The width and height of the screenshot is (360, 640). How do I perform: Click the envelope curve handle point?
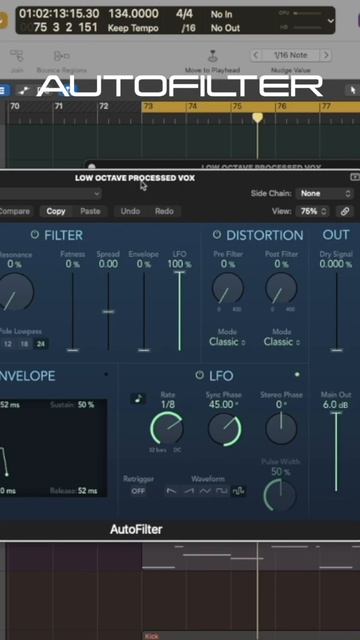pyautogui.click(x=7, y=474)
